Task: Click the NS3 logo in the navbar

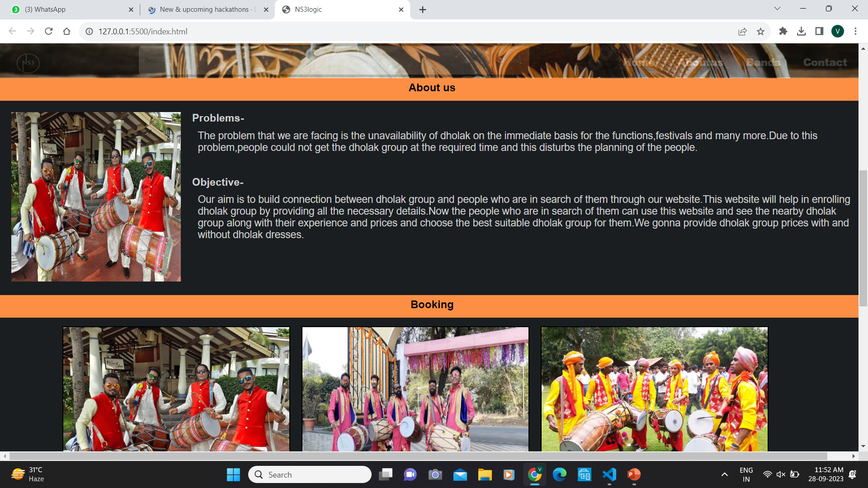Action: pos(28,63)
